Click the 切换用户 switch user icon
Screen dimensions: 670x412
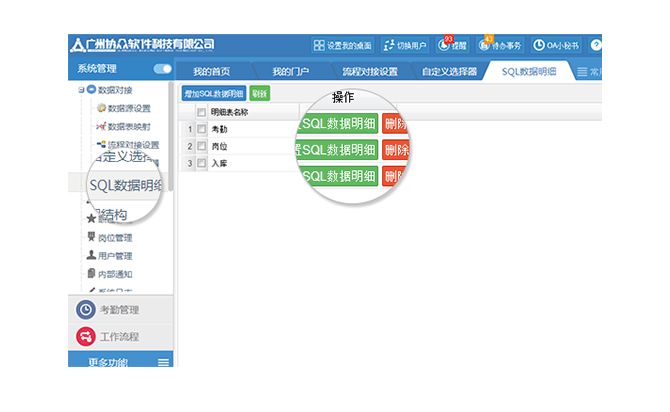tap(388, 45)
